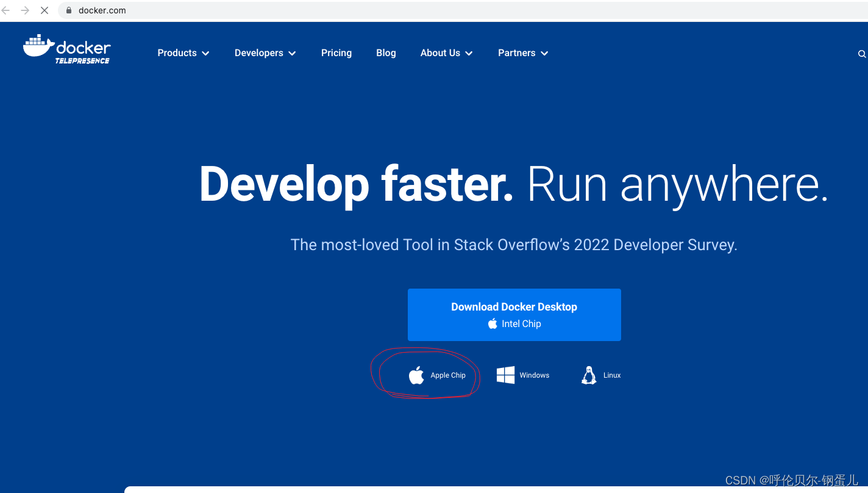The width and height of the screenshot is (868, 493).
Task: Click Download Docker Desktop button
Action: pos(514,315)
